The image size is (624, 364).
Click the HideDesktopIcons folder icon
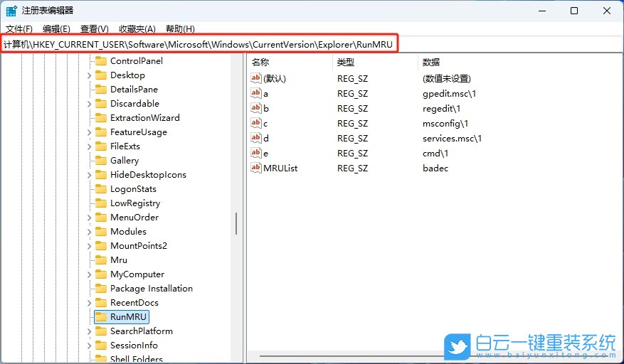(101, 175)
